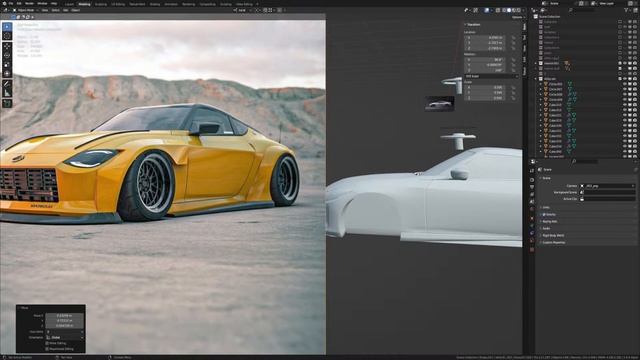Toggle X-ray in the viewport header

[x=498, y=10]
